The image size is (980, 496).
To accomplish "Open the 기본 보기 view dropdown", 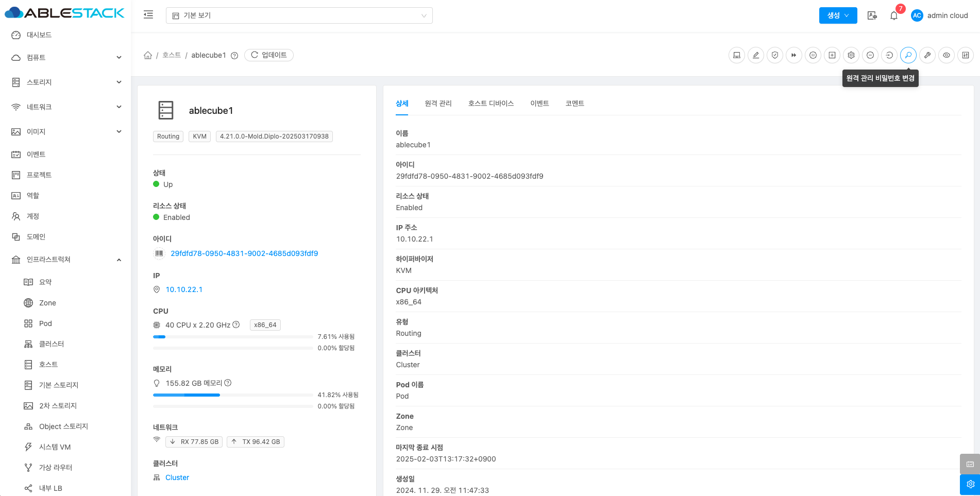I will tap(299, 15).
